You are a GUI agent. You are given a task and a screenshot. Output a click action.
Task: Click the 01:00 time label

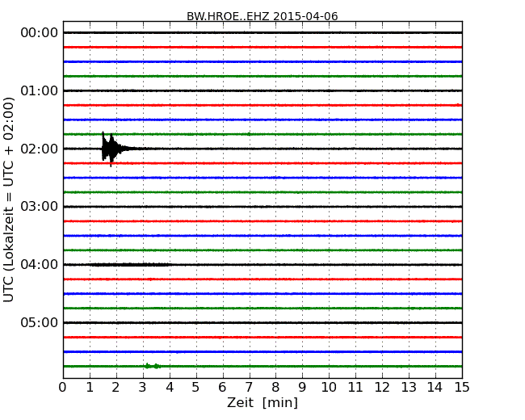pyautogui.click(x=40, y=90)
